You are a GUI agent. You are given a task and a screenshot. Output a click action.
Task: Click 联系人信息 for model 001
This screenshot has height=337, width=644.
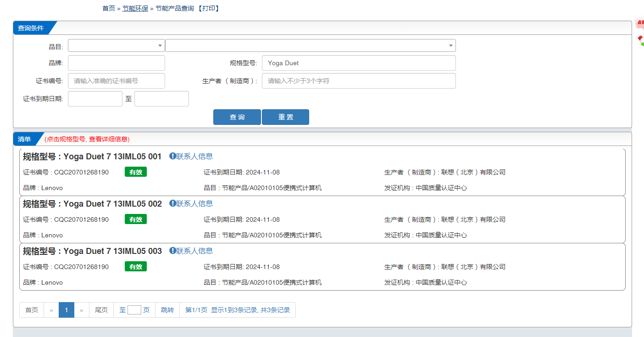194,156
